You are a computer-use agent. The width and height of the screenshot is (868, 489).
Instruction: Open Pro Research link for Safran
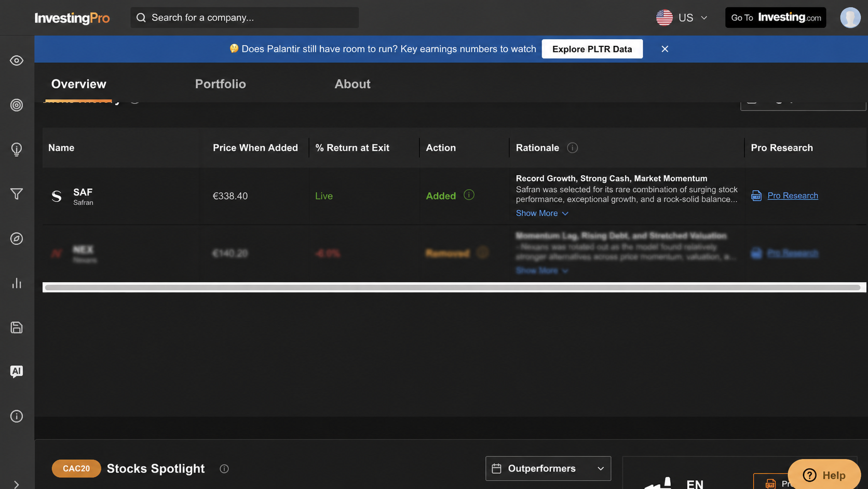[x=793, y=196]
